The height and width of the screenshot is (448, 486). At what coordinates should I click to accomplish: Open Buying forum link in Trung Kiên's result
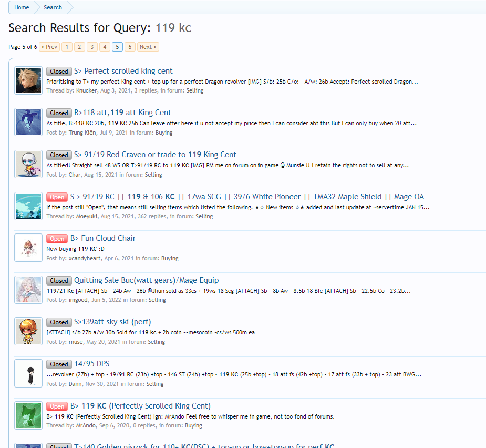coord(164,133)
